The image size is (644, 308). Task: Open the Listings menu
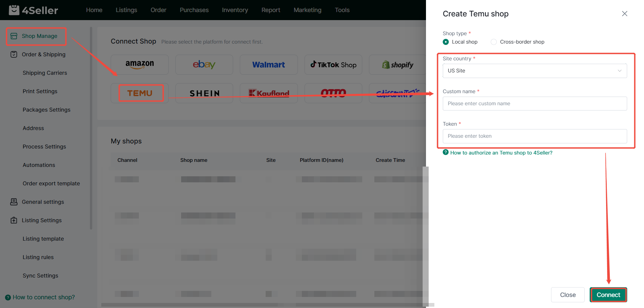click(x=126, y=10)
